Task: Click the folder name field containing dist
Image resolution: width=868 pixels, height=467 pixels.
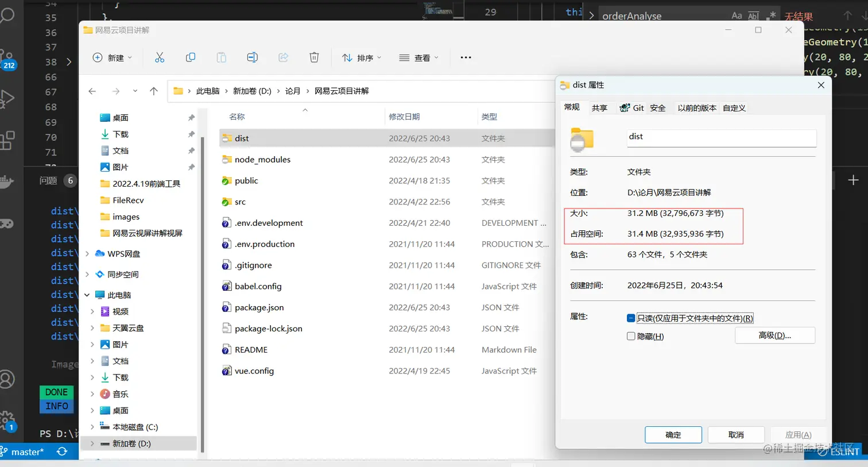Action: 722,137
